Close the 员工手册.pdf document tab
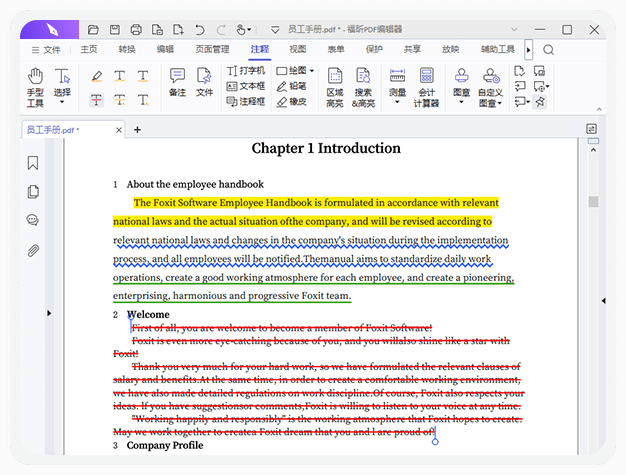This screenshot has height=475, width=626. pos(119,130)
